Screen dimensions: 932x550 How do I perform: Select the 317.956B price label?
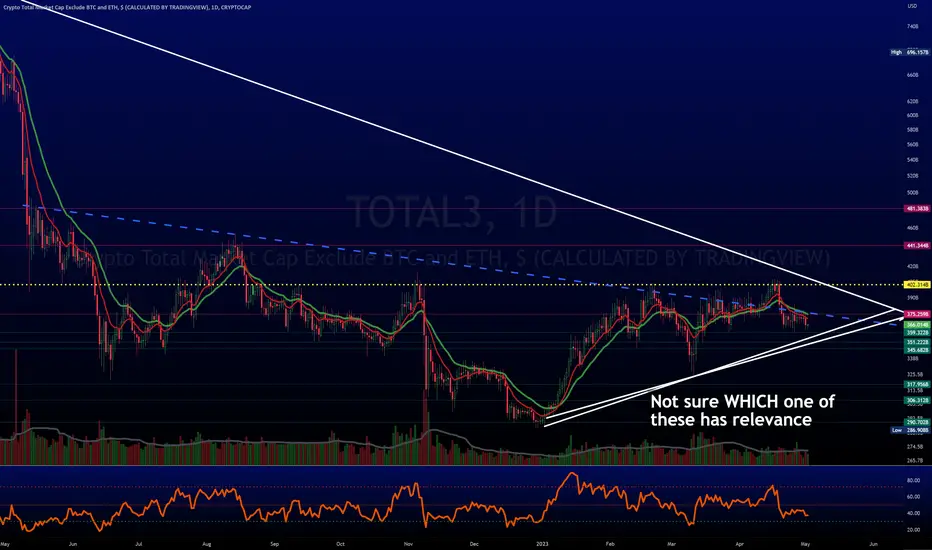(x=917, y=385)
